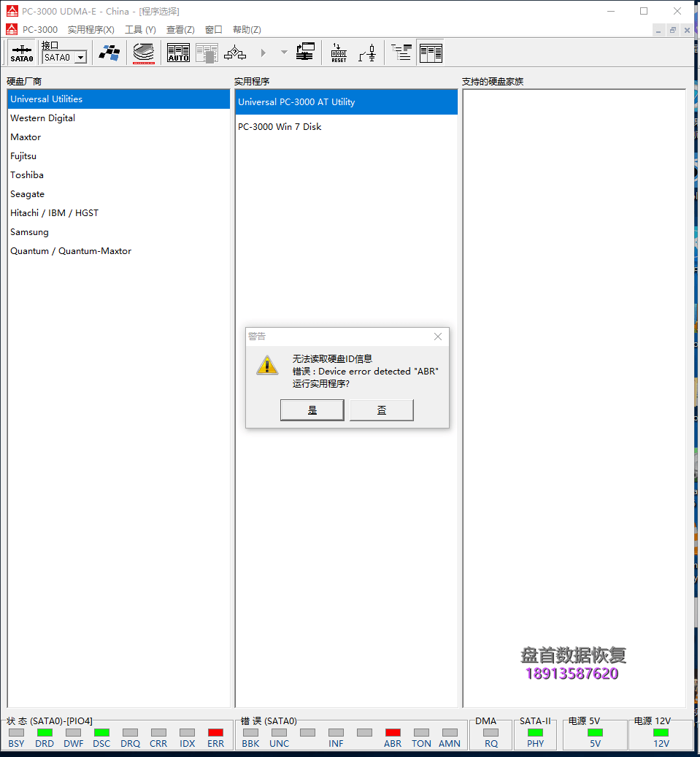The image size is (700, 757).
Task: Minimize the inner 程序选择 child window
Action: coord(658,31)
